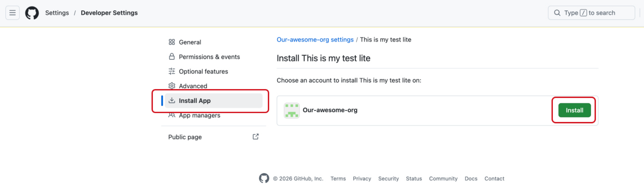Focus the Type / to search field
The height and width of the screenshot is (190, 644).
click(591, 13)
